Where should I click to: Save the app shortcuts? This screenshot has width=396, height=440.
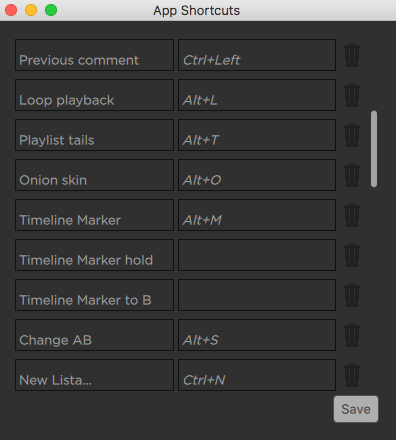click(356, 409)
